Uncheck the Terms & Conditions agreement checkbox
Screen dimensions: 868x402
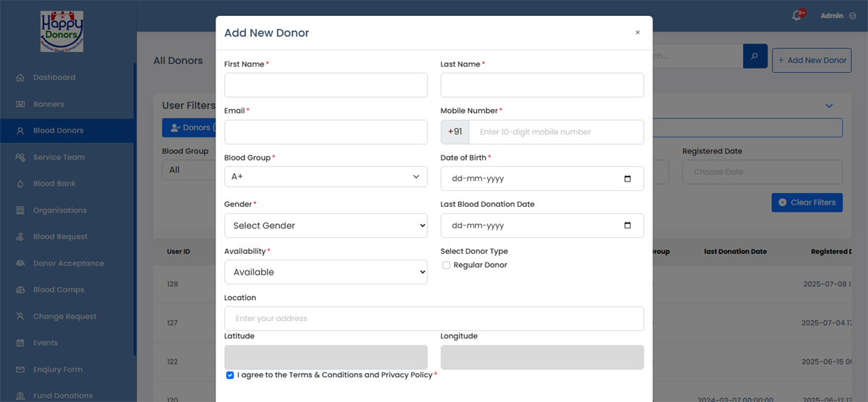(230, 375)
